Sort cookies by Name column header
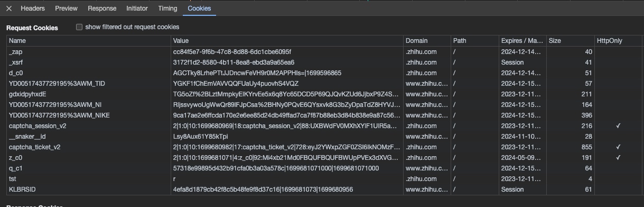Screen dimensions: 644x207 coord(88,41)
